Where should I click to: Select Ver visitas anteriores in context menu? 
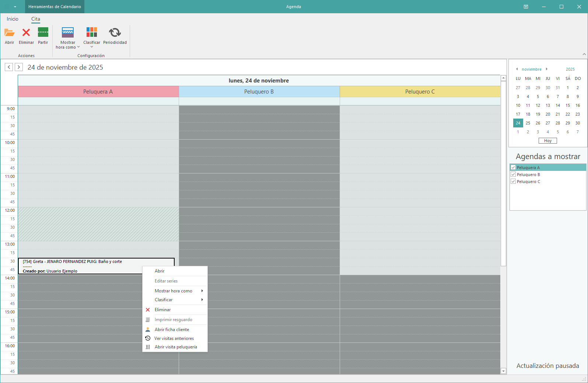pos(174,338)
